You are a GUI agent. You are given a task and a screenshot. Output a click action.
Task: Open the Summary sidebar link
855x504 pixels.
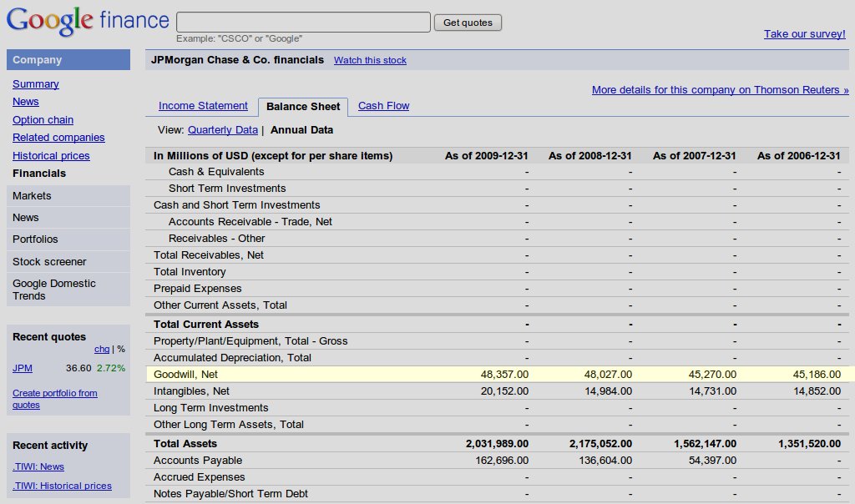(x=35, y=84)
